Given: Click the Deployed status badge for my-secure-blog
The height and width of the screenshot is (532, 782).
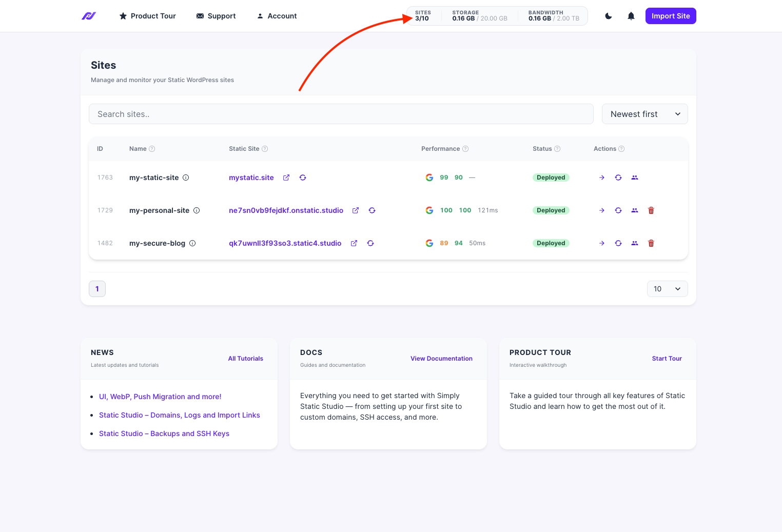Looking at the screenshot, I should tap(551, 243).
